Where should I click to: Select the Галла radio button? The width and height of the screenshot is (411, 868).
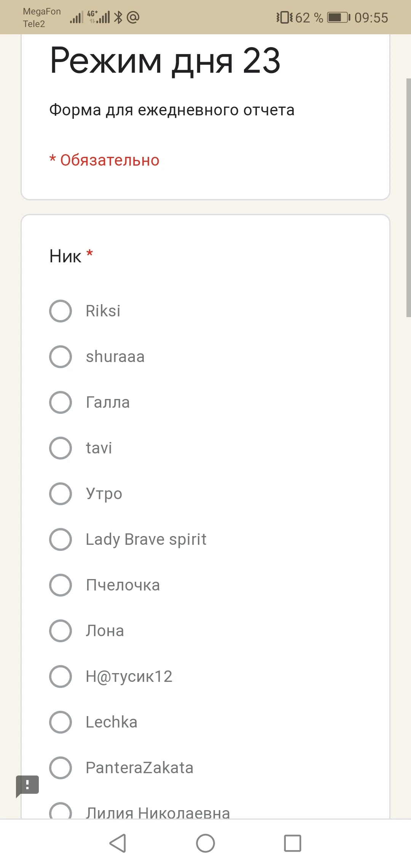click(61, 402)
